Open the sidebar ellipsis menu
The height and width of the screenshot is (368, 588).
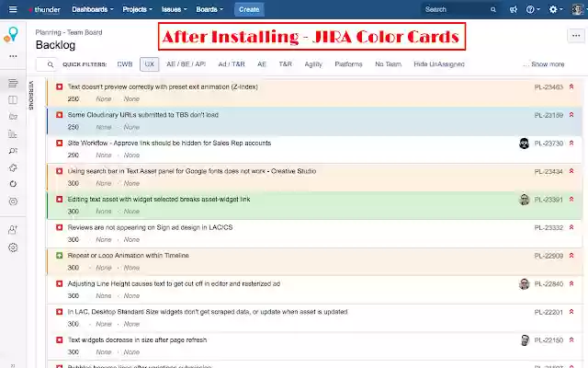pos(13,56)
